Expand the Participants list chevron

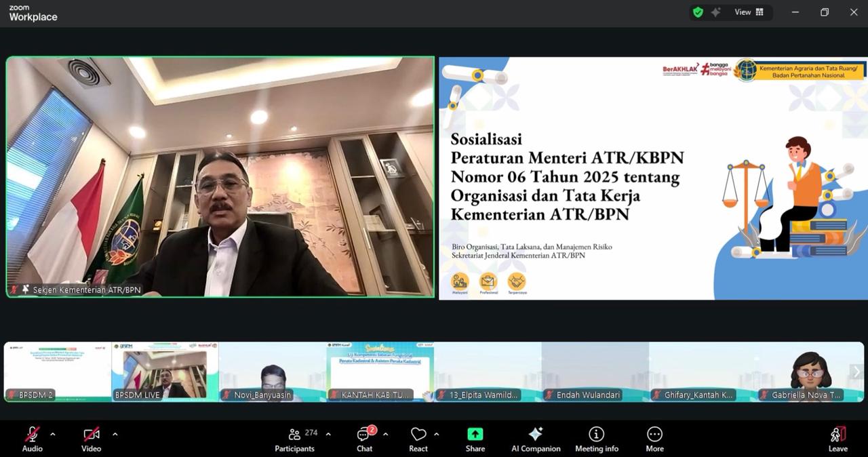pyautogui.click(x=328, y=435)
